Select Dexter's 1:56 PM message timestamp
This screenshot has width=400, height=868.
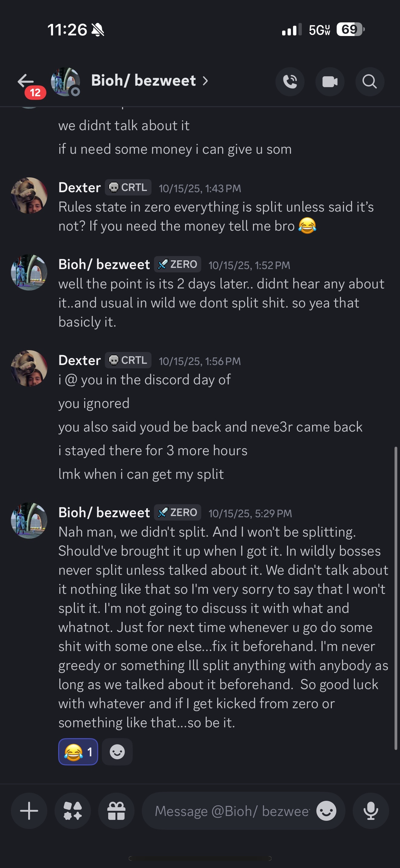point(199,361)
